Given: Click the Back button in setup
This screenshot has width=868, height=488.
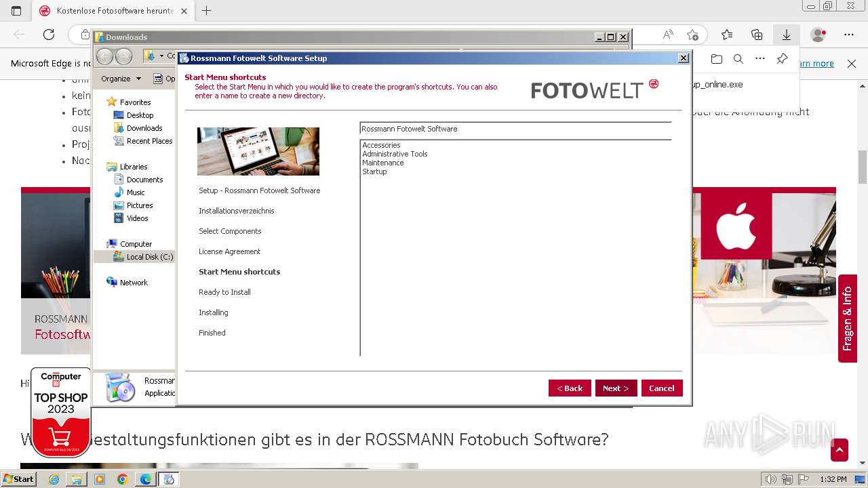Looking at the screenshot, I should (x=570, y=388).
